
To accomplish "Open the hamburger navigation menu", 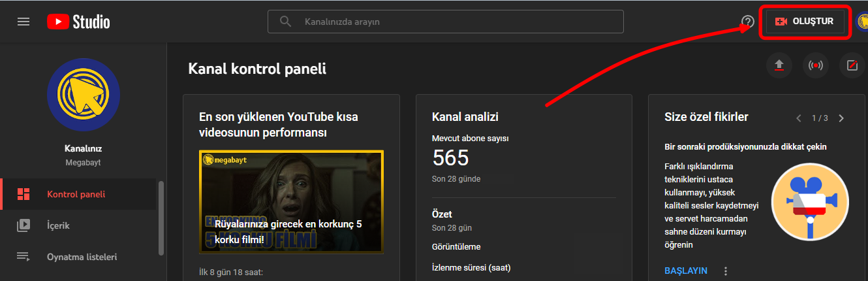I will click(23, 22).
